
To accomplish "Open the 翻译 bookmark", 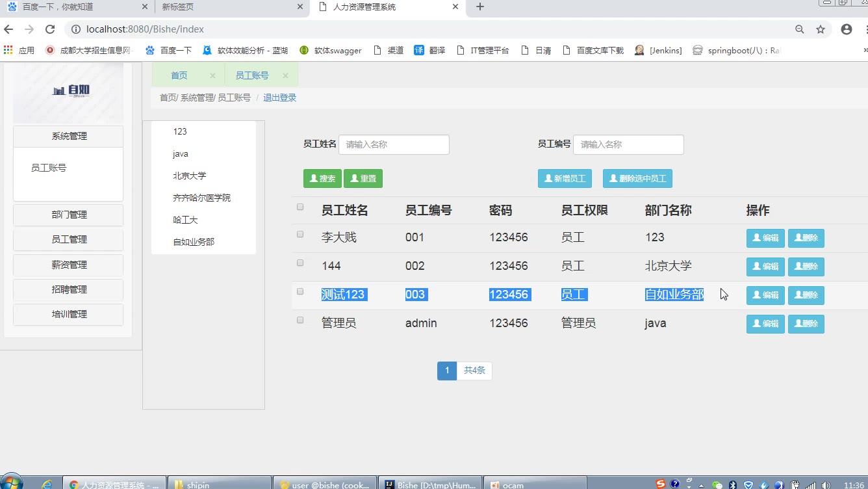I will point(430,50).
